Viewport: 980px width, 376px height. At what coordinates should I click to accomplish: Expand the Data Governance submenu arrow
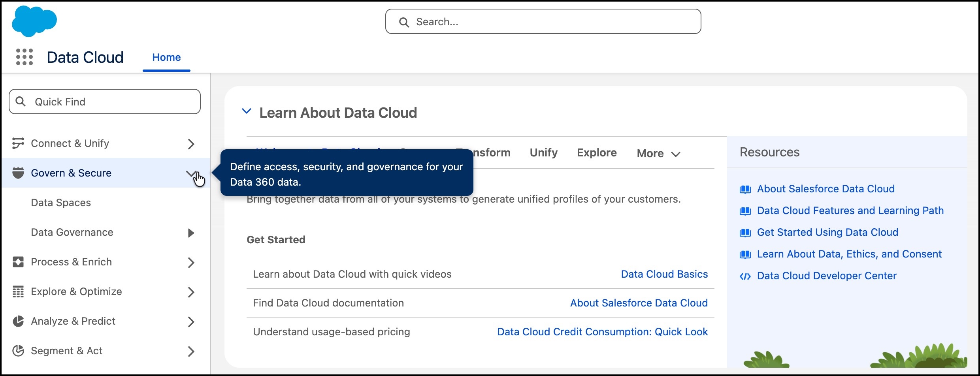tap(191, 233)
